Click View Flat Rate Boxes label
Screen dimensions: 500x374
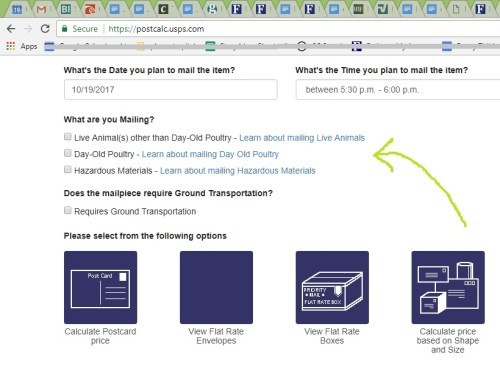(x=332, y=336)
